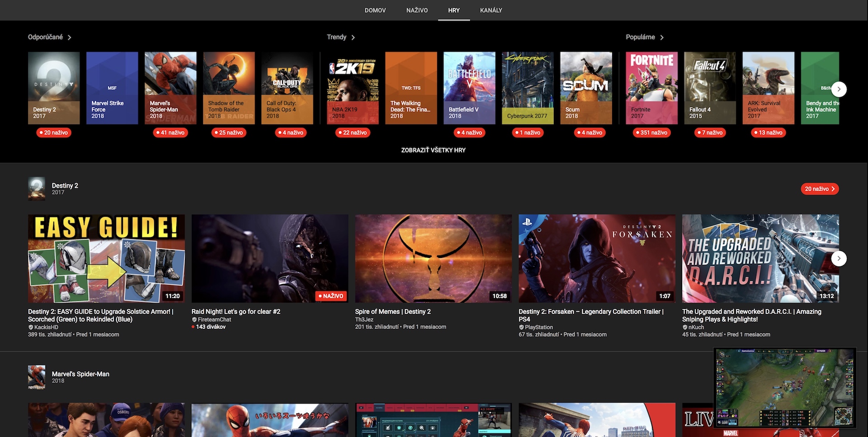Visit the Th3Jez channel
Screen dimensions: 868x437
364,319
